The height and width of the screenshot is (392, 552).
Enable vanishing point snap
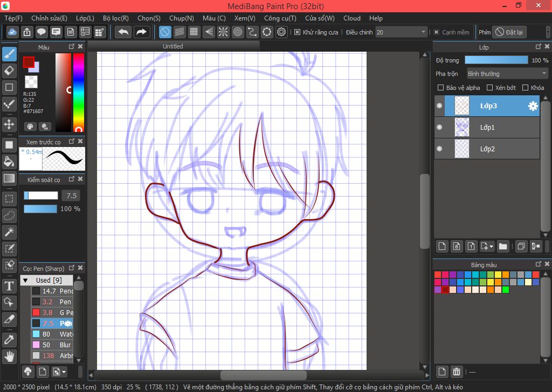point(209,32)
